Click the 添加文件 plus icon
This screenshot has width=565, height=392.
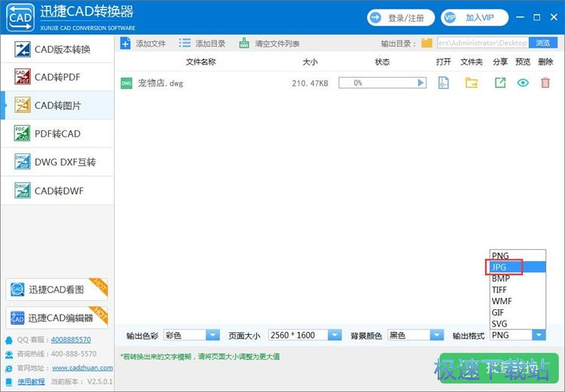coord(125,44)
